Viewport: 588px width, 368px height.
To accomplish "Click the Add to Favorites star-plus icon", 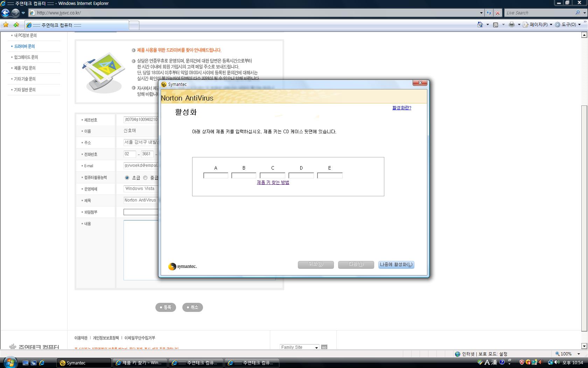I will 16,25.
